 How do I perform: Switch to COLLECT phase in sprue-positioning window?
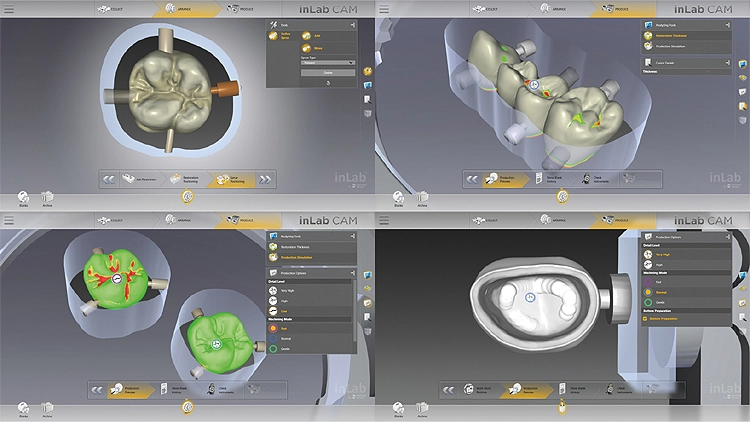coord(110,9)
